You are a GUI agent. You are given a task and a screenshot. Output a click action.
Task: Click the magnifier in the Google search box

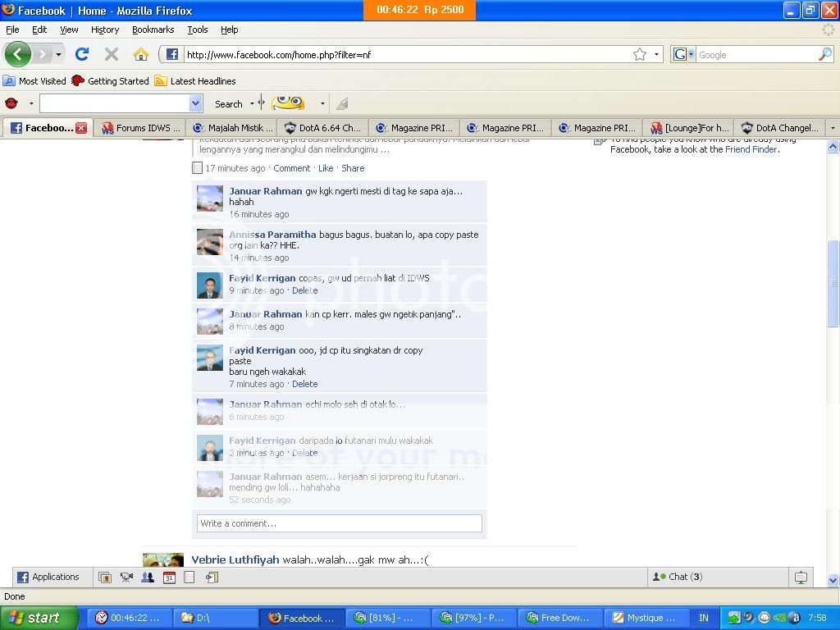[x=825, y=54]
